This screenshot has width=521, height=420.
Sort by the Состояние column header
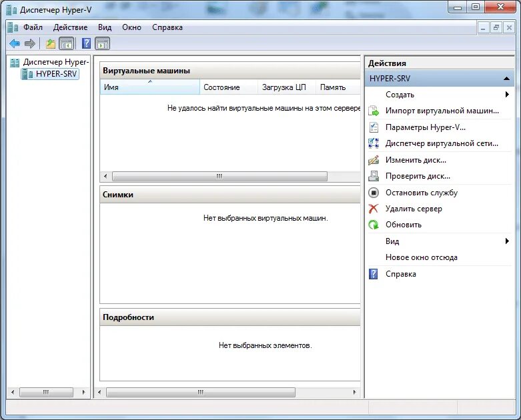[x=229, y=87]
